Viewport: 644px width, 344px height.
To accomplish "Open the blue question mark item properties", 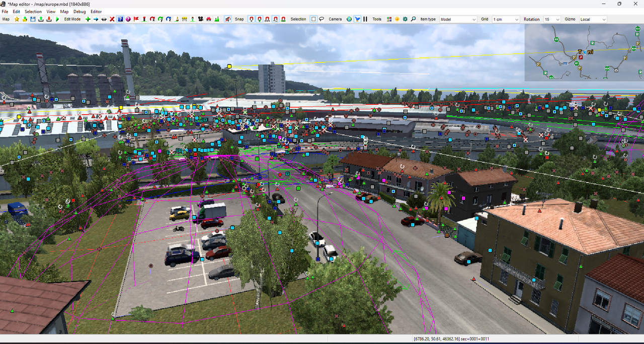I will click(x=120, y=19).
